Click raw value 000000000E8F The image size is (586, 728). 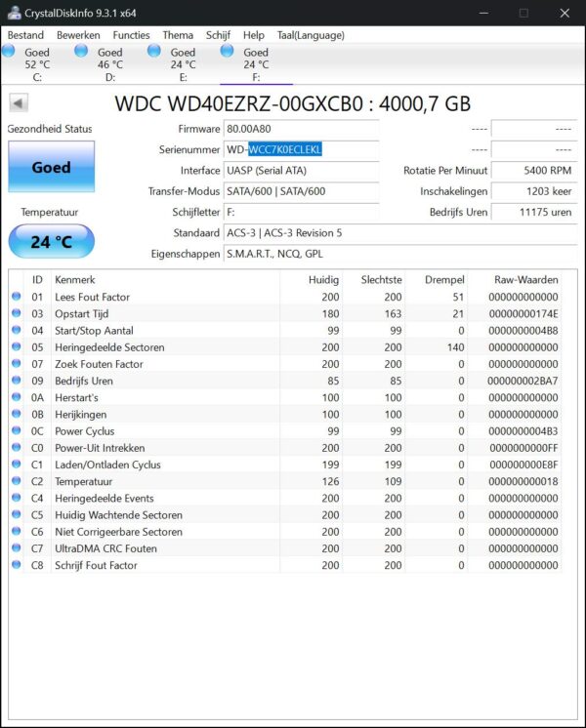[523, 465]
